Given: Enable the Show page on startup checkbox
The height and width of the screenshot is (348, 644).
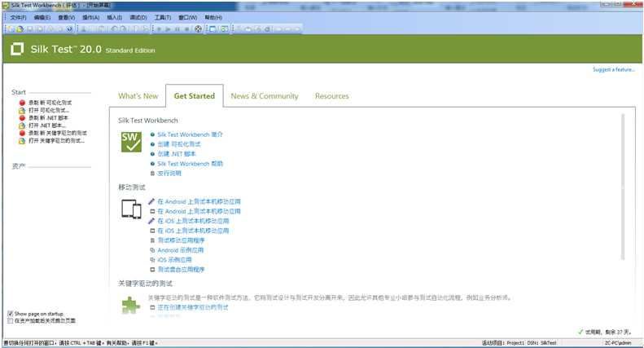Looking at the screenshot, I should pyautogui.click(x=11, y=314).
